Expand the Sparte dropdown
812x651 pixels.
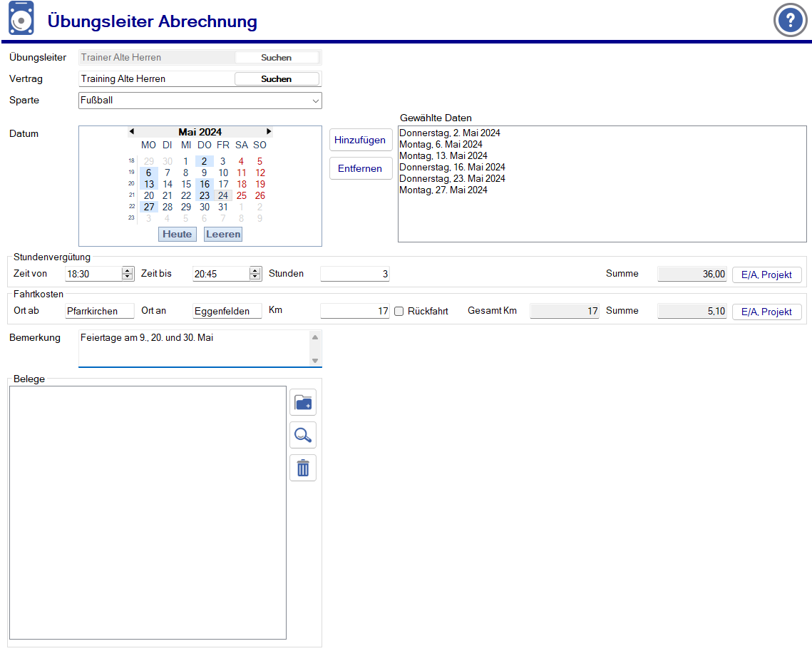[x=315, y=101]
